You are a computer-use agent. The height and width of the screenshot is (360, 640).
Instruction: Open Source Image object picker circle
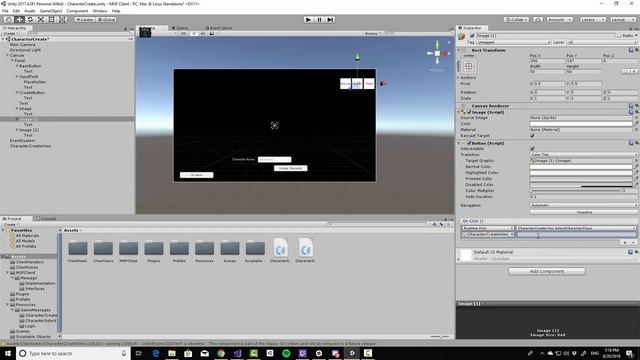pyautogui.click(x=636, y=118)
